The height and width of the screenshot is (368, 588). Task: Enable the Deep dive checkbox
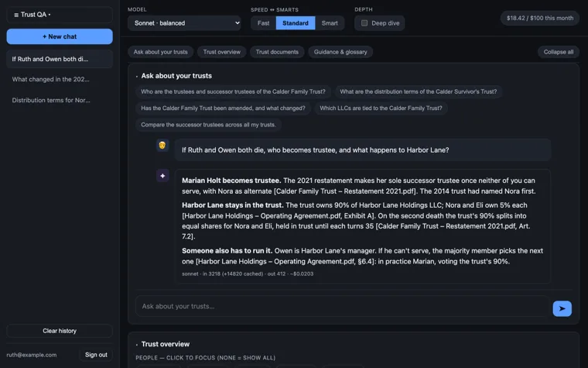(364, 23)
